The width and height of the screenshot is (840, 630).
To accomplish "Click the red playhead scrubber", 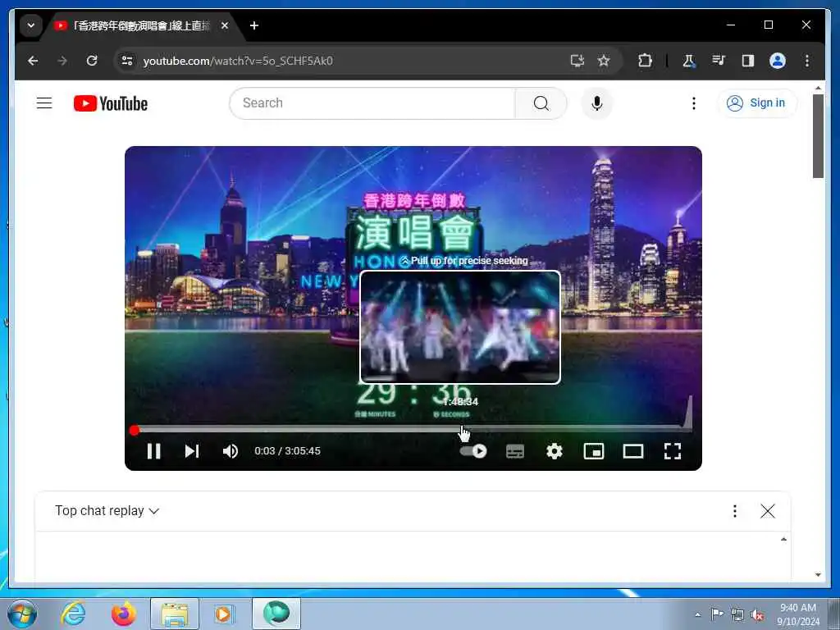I will click(x=135, y=430).
